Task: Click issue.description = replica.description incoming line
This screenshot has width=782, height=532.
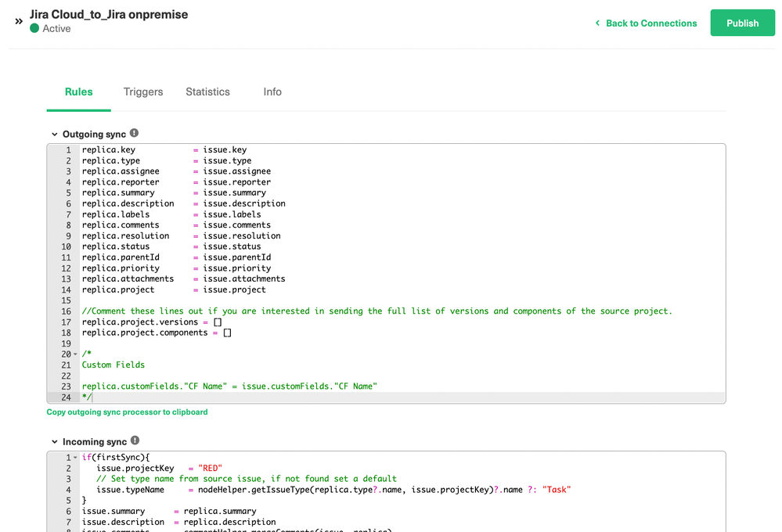Action: (178, 522)
